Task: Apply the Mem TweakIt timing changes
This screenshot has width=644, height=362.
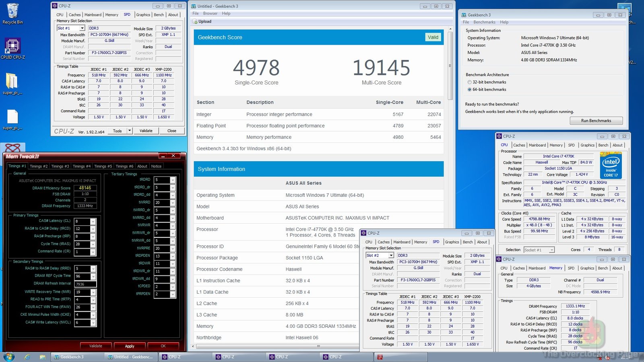Action: click(x=130, y=346)
